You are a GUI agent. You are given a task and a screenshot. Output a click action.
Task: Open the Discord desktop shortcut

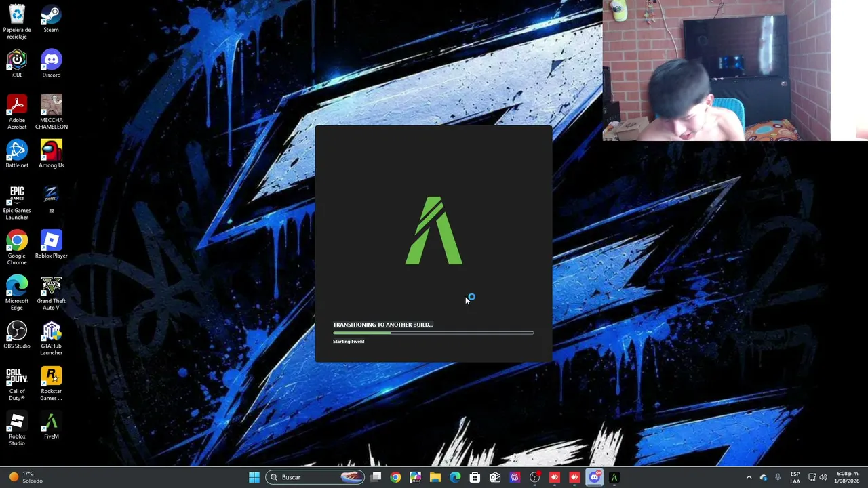pyautogui.click(x=51, y=64)
